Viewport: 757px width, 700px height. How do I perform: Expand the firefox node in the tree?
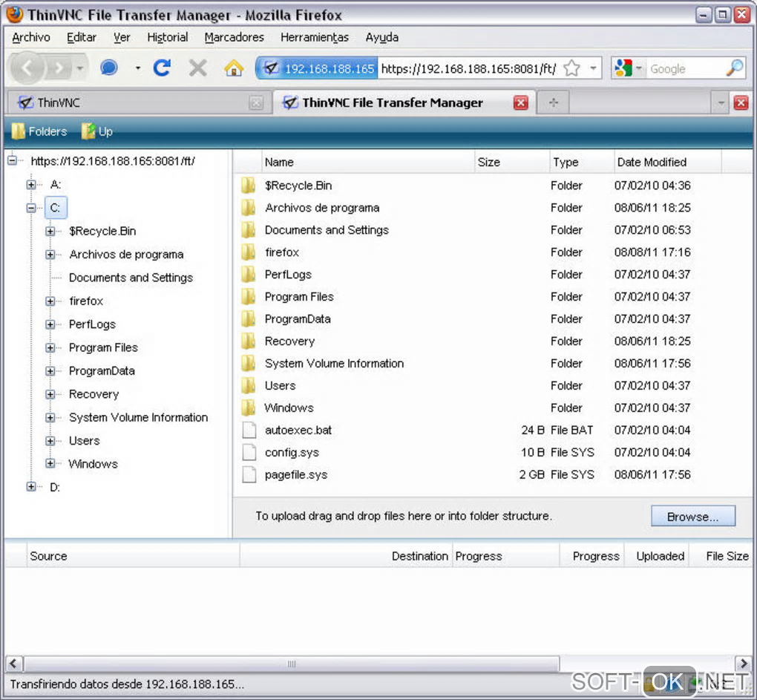click(x=50, y=301)
